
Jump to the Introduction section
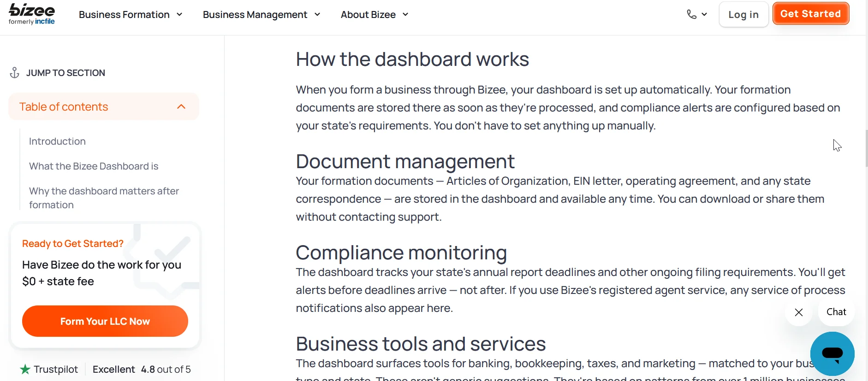[x=57, y=141]
